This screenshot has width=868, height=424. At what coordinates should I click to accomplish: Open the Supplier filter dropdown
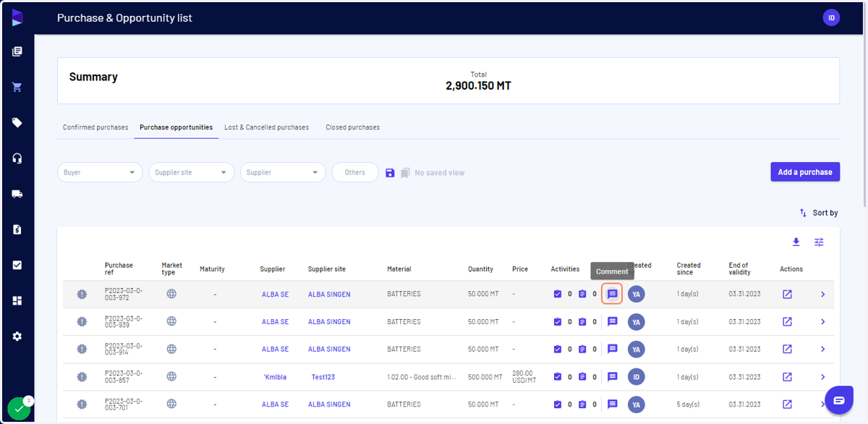[283, 172]
